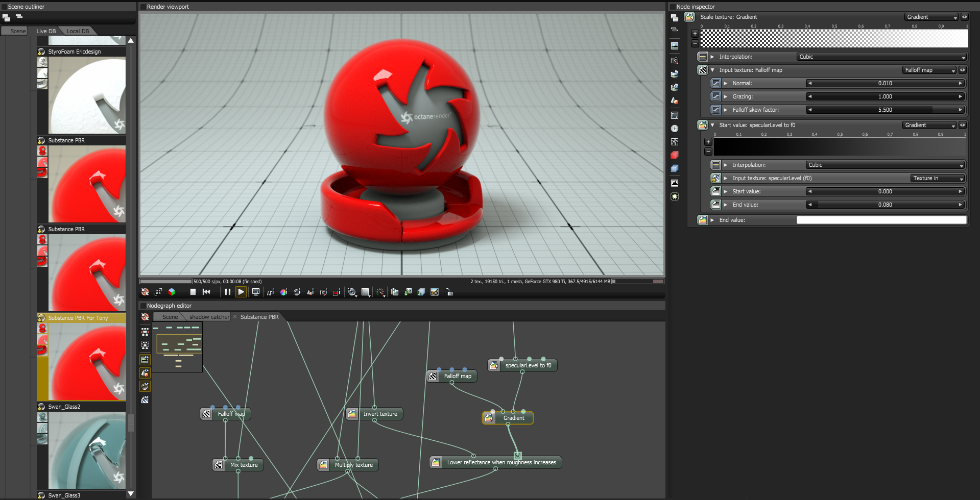Screen dimensions: 980x500
Task: Expand the Normal parameter row
Action: pyautogui.click(x=726, y=83)
